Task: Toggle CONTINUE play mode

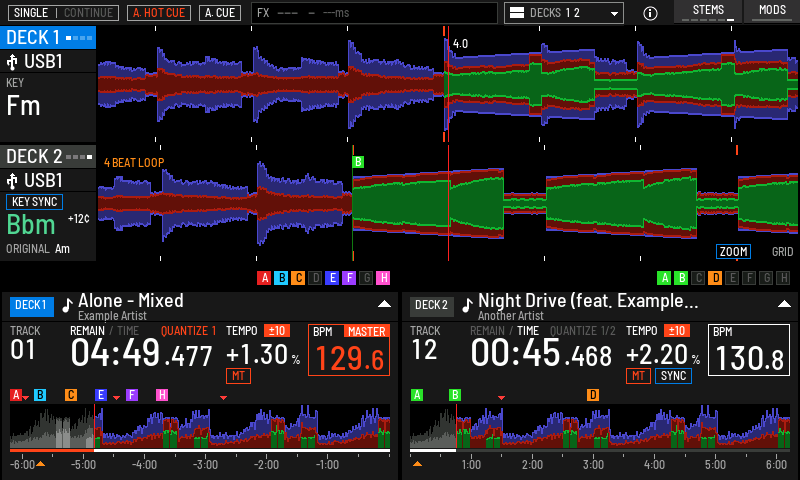Action: click(x=88, y=13)
